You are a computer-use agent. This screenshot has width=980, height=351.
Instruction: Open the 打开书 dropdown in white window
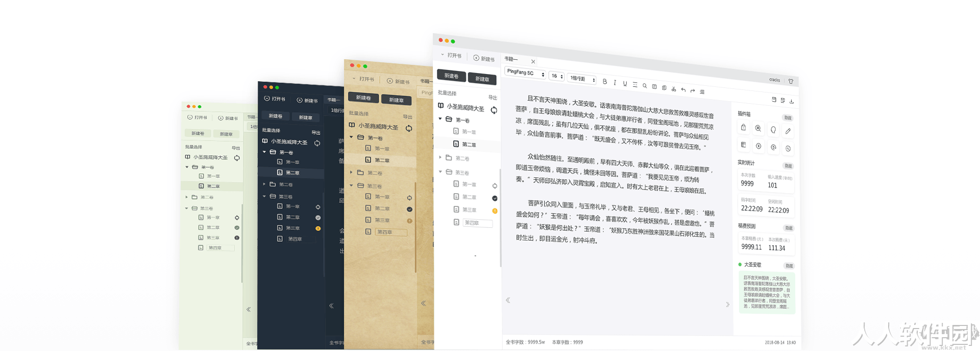tap(451, 55)
